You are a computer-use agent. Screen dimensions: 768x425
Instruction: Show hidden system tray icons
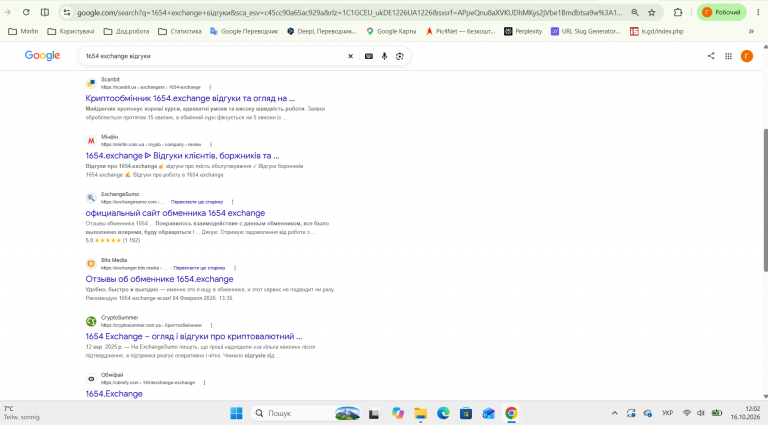[615, 413]
